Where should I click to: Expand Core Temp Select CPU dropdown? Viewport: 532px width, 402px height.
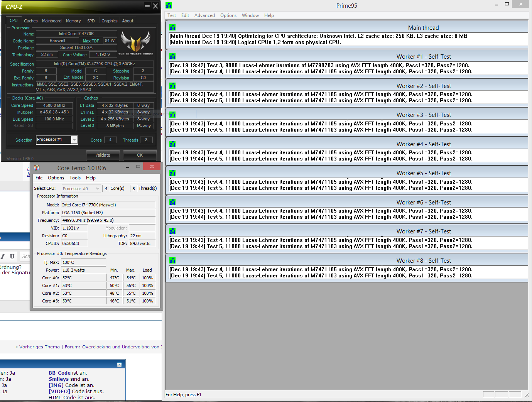98,188
